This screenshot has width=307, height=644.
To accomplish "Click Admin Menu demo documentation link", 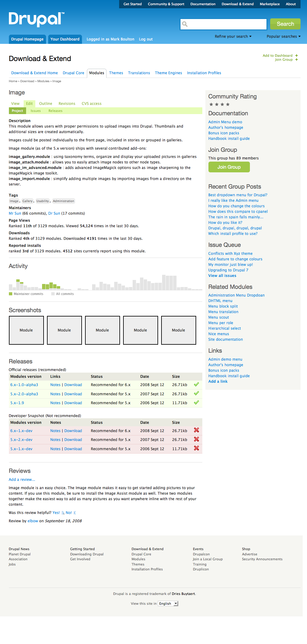I will [225, 122].
